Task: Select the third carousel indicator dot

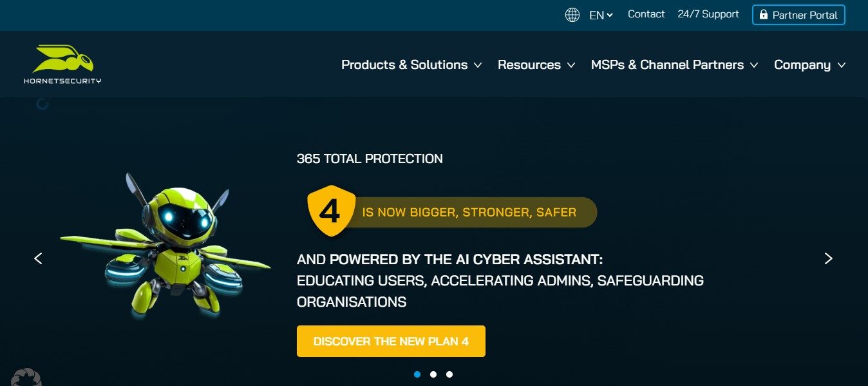Action: point(449,374)
